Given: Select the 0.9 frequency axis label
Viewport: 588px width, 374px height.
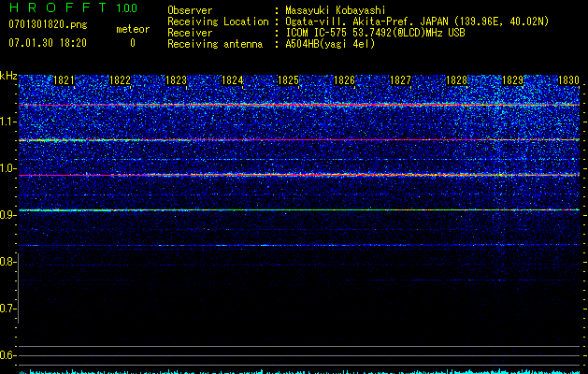Looking at the screenshot, I should [8, 216].
